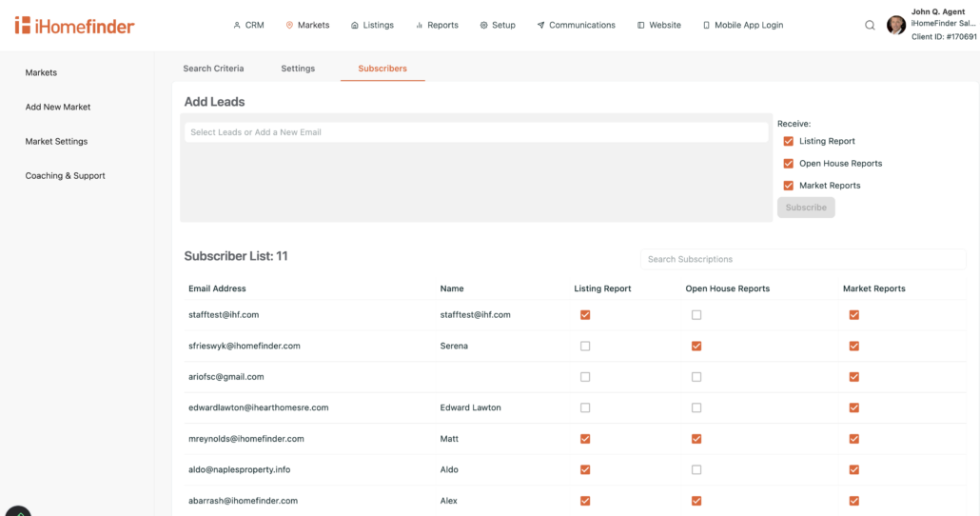Click email edwardlawton@ihearthomesre.com
The height and width of the screenshot is (516, 980).
tap(258, 407)
